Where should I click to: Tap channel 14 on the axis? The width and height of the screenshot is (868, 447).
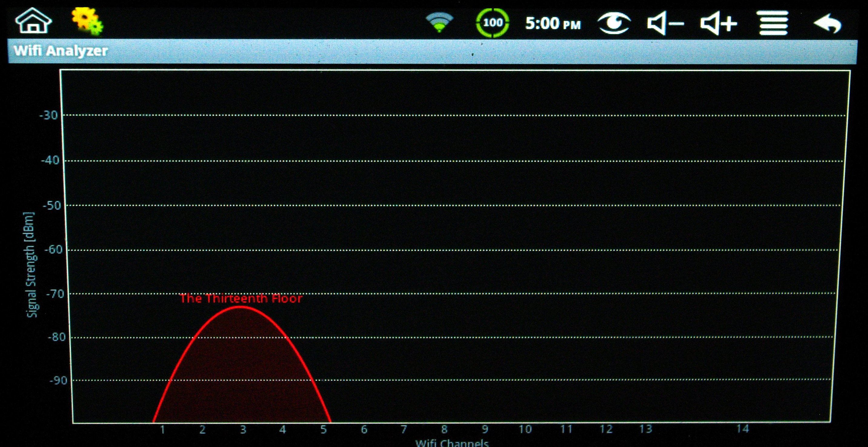(x=743, y=429)
